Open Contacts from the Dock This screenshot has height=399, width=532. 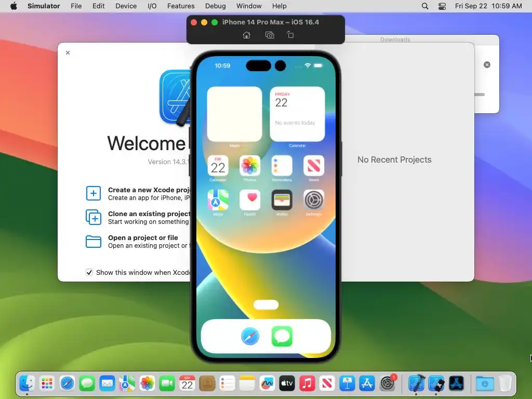coord(207,383)
